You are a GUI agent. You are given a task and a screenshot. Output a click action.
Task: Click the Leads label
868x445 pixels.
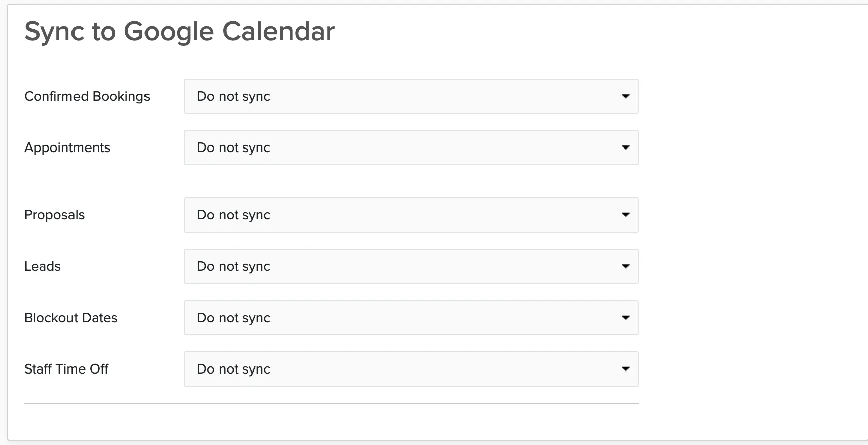(x=42, y=266)
